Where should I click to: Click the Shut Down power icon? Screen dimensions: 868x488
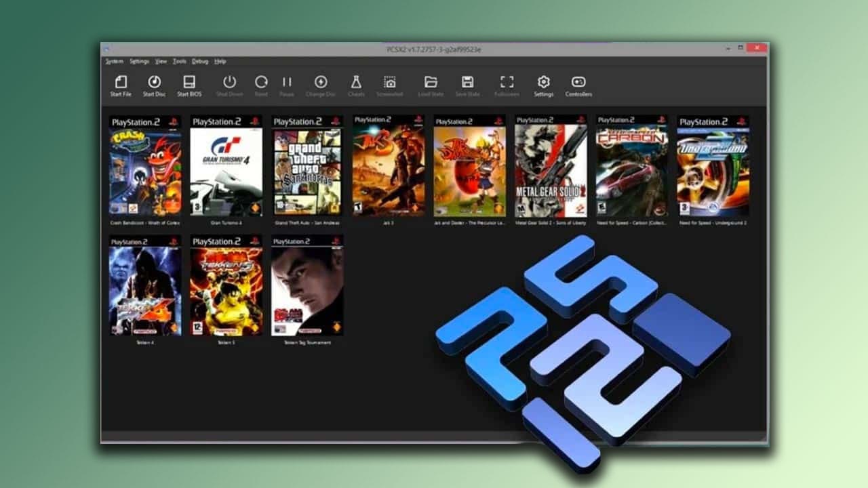(229, 82)
